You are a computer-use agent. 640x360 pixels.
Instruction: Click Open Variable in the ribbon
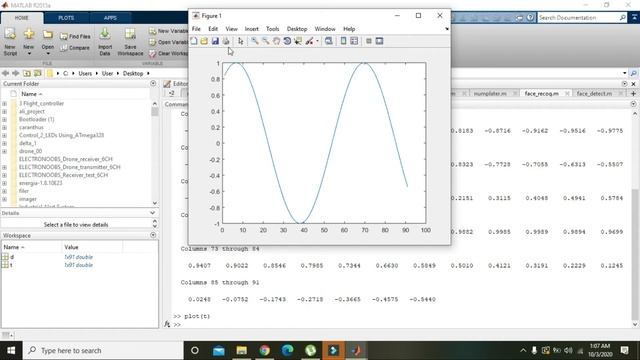[x=168, y=42]
